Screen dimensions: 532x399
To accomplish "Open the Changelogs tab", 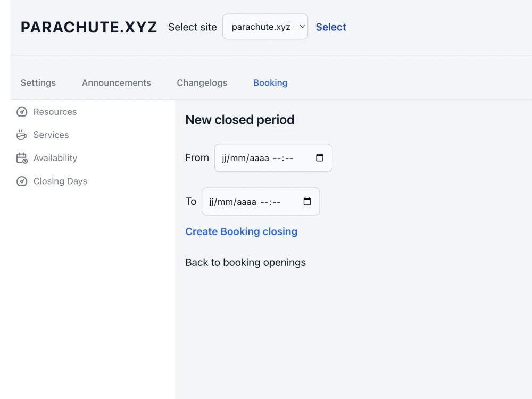I will (202, 82).
